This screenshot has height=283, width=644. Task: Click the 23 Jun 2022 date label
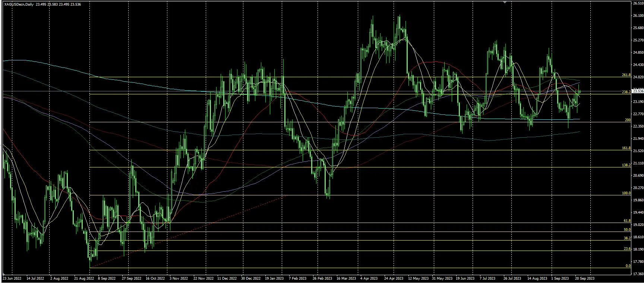point(12,278)
